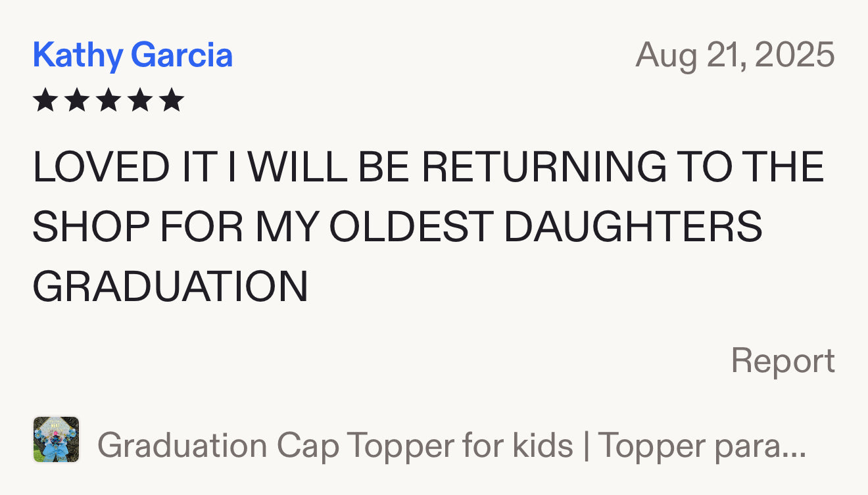The image size is (868, 495).
Task: Open Kathy Garcia's reviewer profile
Action: 133,55
